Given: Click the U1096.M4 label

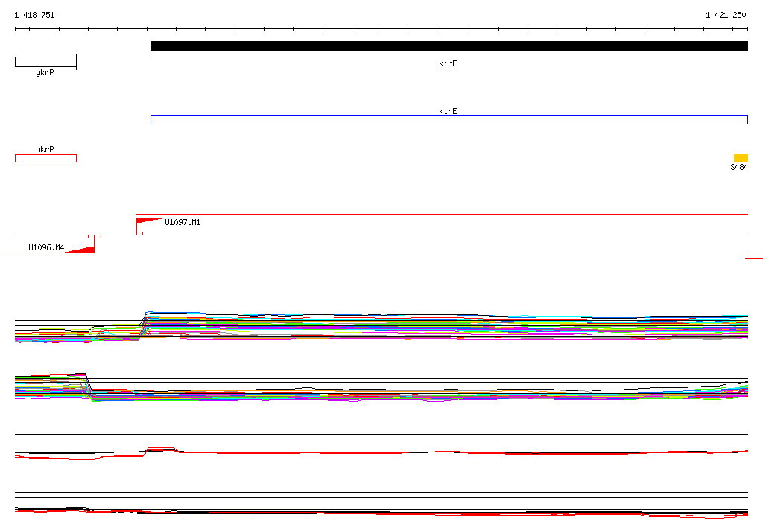Looking at the screenshot, I should tap(46, 248).
